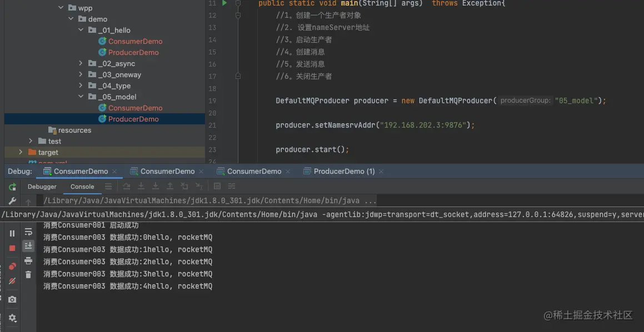Viewport: 644px width, 332px height.
Task: Click the collapsed java command line in console
Action: [210, 200]
